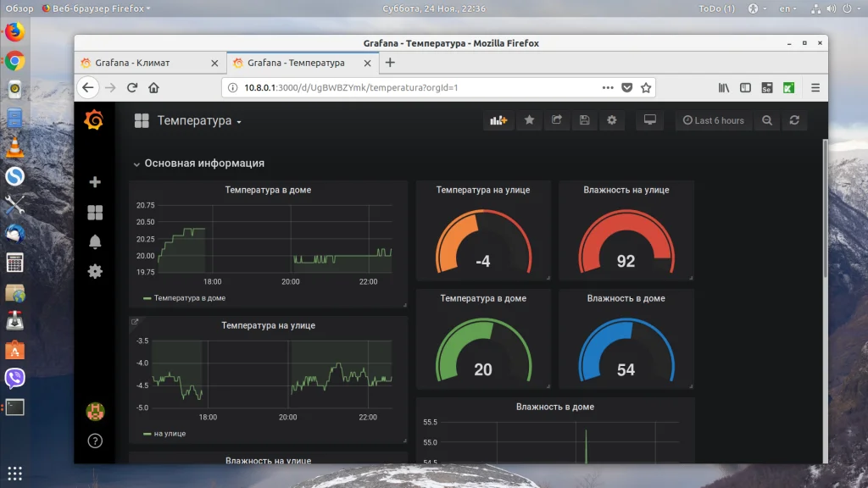Open Влажность в доме gauge title
This screenshot has width=868, height=488.
pos(626,298)
